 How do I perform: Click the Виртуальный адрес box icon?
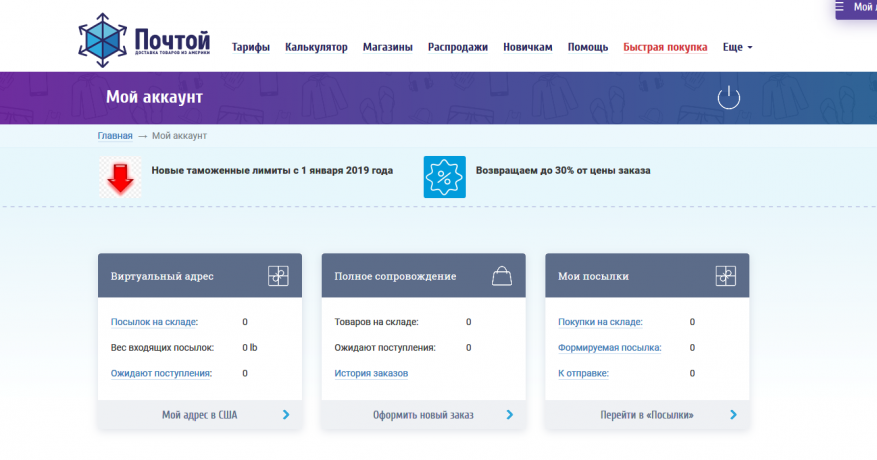click(278, 276)
